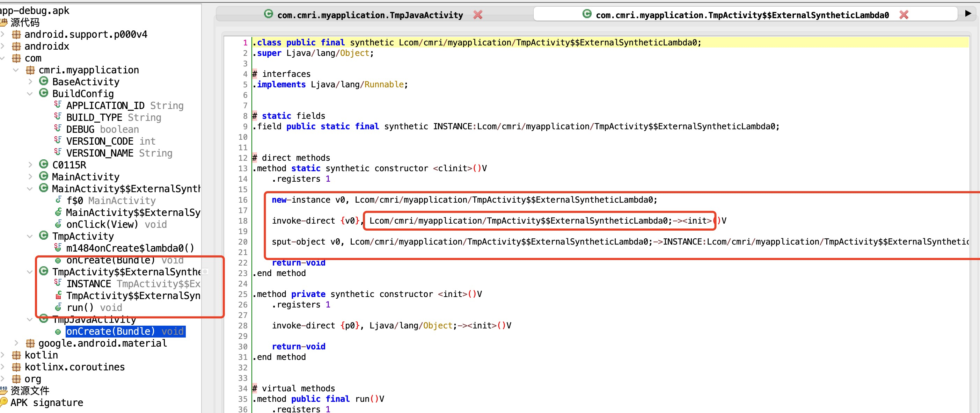
Task: Click the androidx package icon
Action: click(x=16, y=46)
